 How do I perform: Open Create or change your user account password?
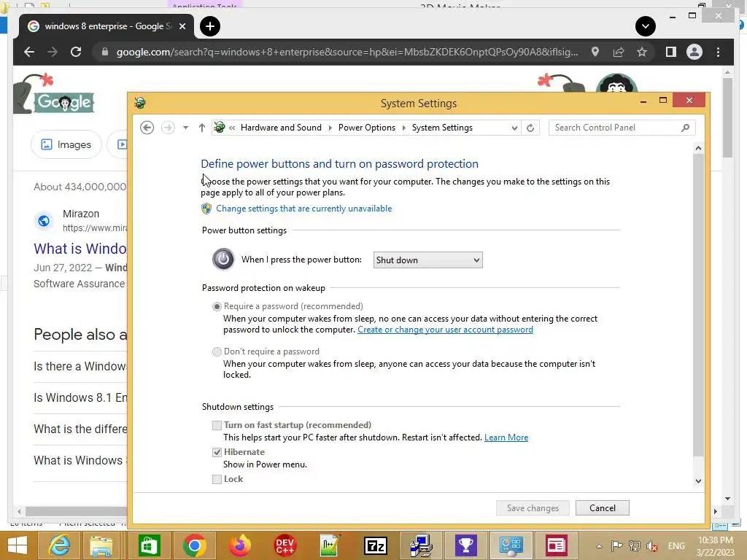tap(445, 330)
